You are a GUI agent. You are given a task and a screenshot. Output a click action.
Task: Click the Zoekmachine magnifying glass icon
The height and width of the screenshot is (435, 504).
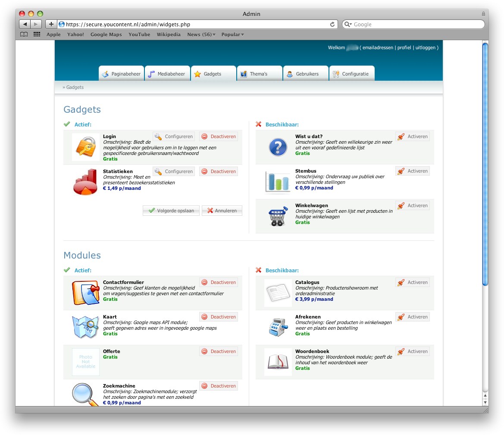click(85, 394)
